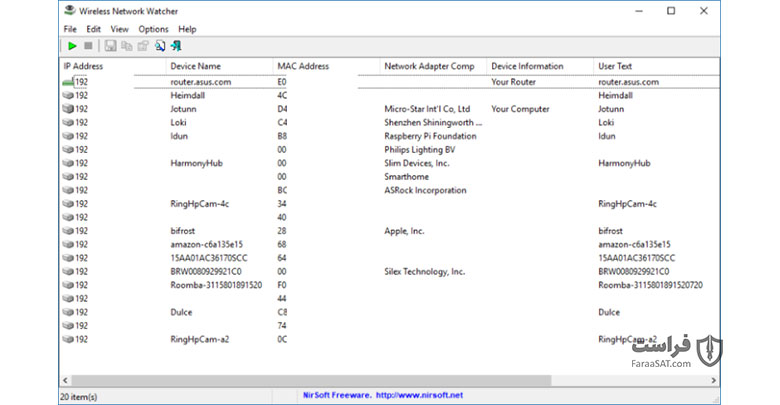Open the Edit menu

pyautogui.click(x=94, y=29)
